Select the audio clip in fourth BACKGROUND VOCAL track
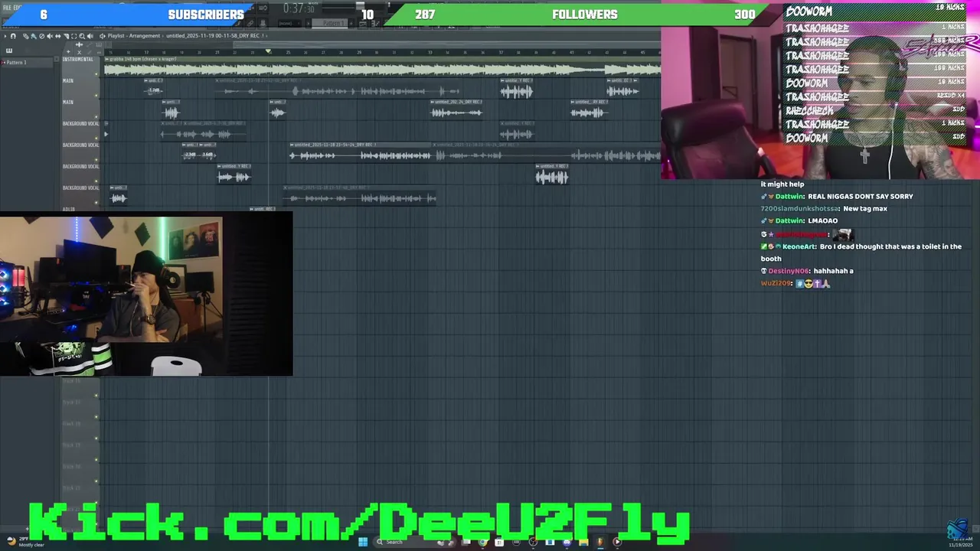 pyautogui.click(x=118, y=198)
